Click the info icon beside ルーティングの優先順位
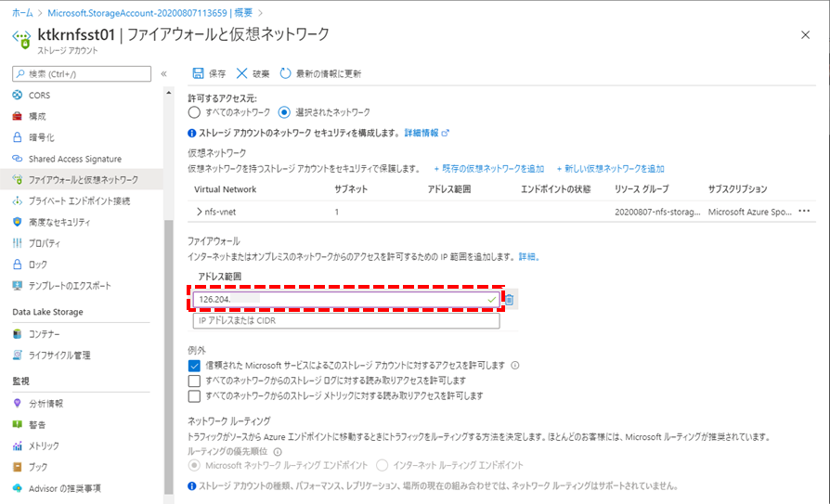The image size is (830, 504). (x=278, y=452)
